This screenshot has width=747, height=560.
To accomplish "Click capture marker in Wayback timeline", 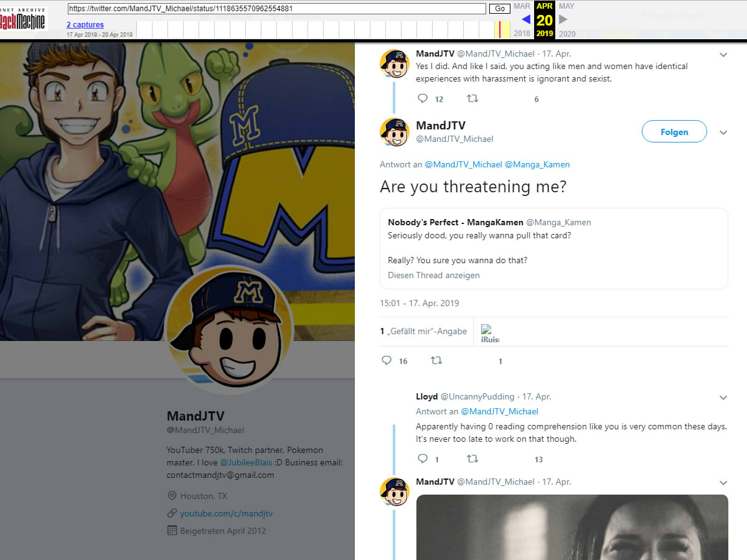I will pos(500,30).
